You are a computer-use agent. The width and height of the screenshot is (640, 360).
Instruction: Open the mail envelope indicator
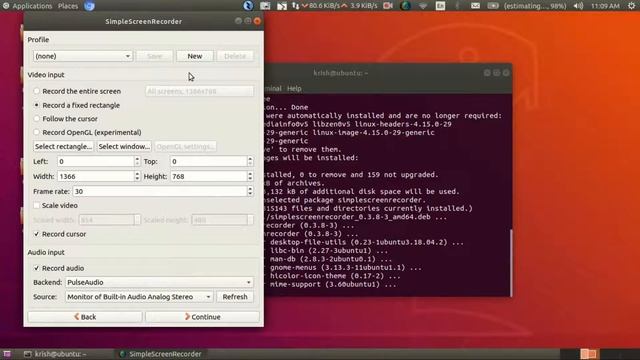click(x=475, y=6)
